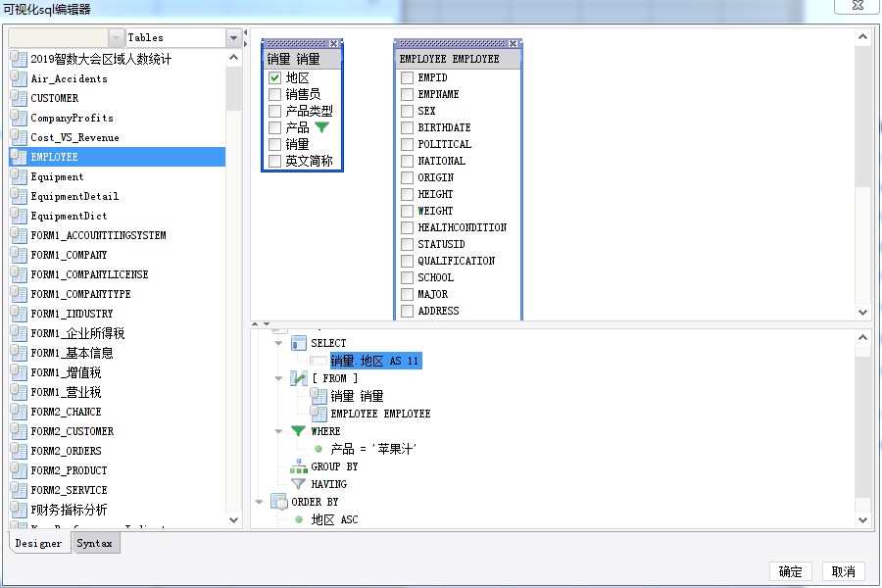Click 确定 to confirm
Viewport: 882px width, 588px height.
[790, 571]
